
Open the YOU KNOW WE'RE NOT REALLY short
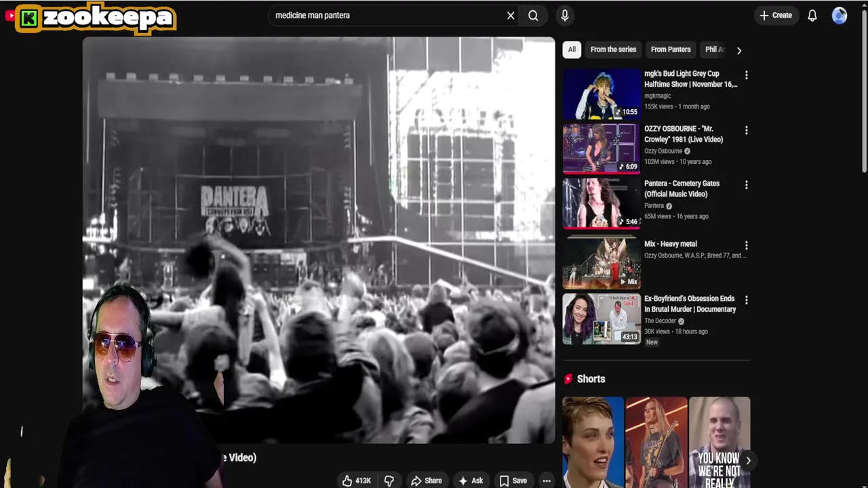click(719, 442)
